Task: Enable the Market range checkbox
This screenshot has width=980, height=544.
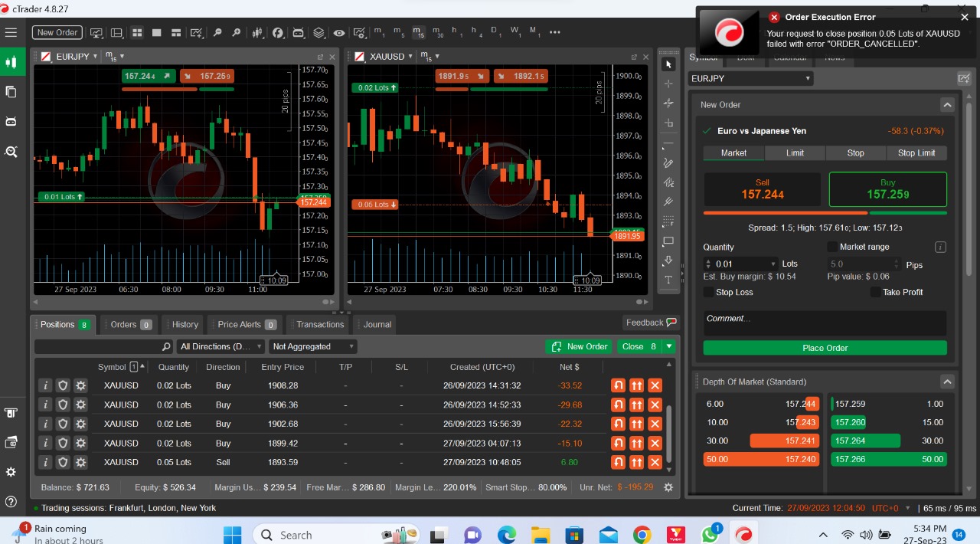Action: click(831, 247)
